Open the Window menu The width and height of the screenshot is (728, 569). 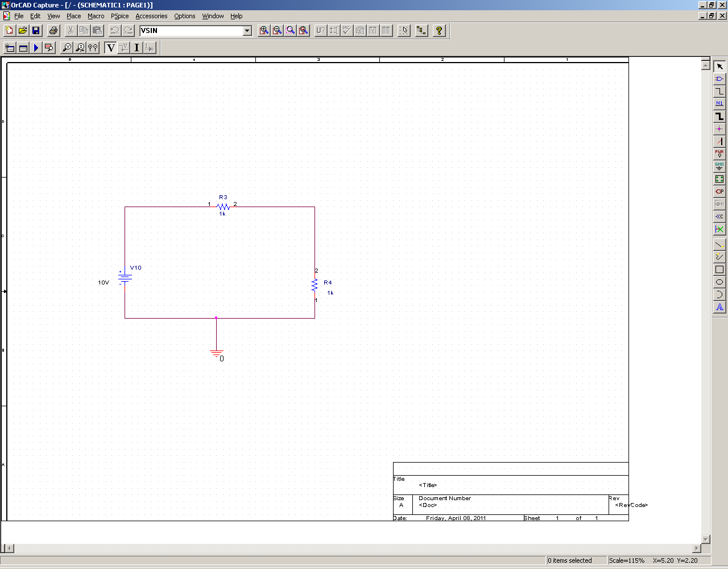[213, 16]
